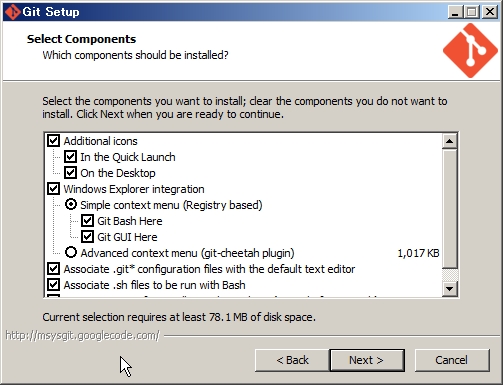
Task: Click the disk space requirement text
Action: tap(179, 317)
